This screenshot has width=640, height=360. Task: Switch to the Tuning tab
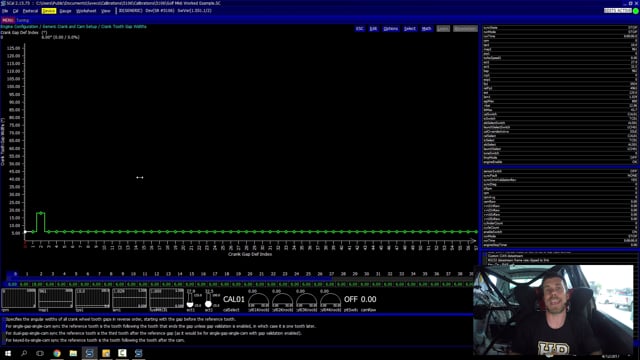(22, 20)
